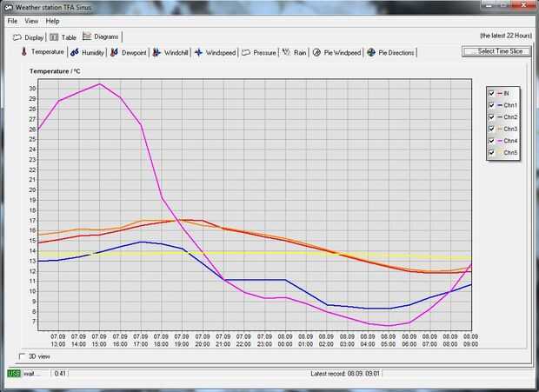The width and height of the screenshot is (539, 392).
Task: Click the Dewpoint icon
Action: [x=115, y=52]
